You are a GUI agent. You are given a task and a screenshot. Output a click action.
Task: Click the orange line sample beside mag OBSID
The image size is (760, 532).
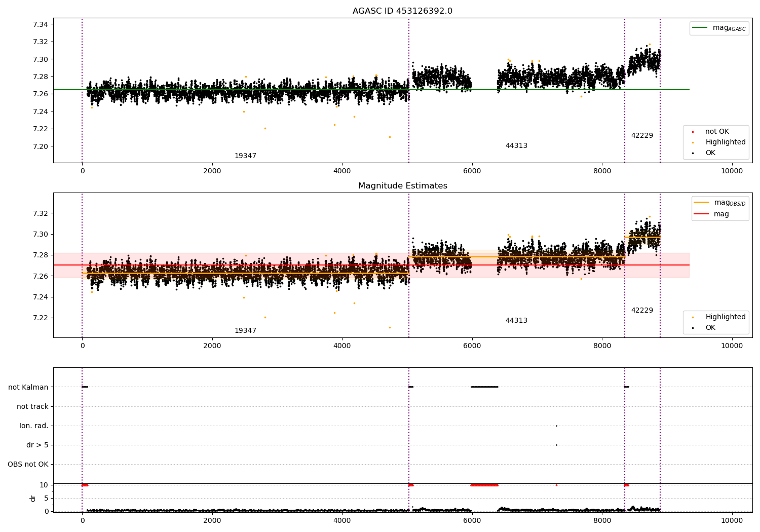coord(701,203)
